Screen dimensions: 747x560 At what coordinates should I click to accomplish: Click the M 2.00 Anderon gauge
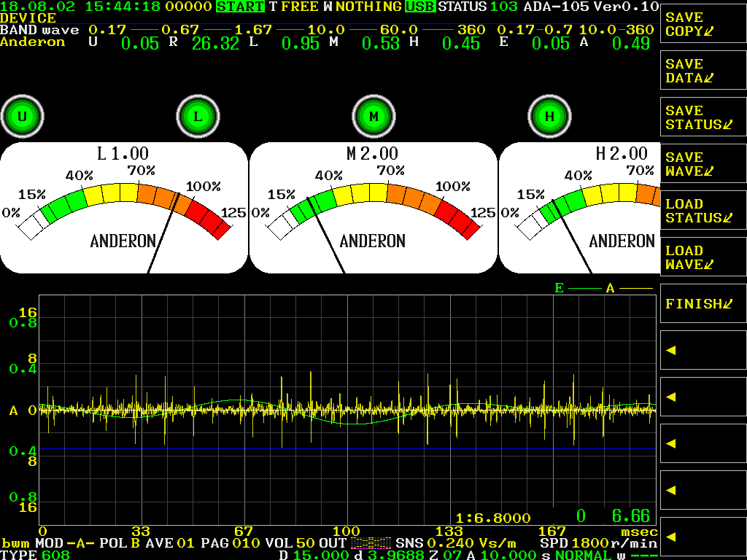[x=373, y=208]
